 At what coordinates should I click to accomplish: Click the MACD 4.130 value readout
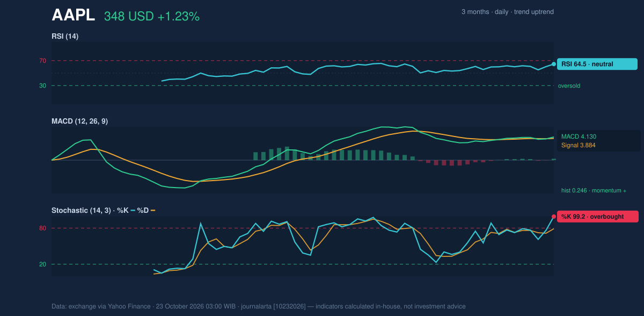(579, 137)
